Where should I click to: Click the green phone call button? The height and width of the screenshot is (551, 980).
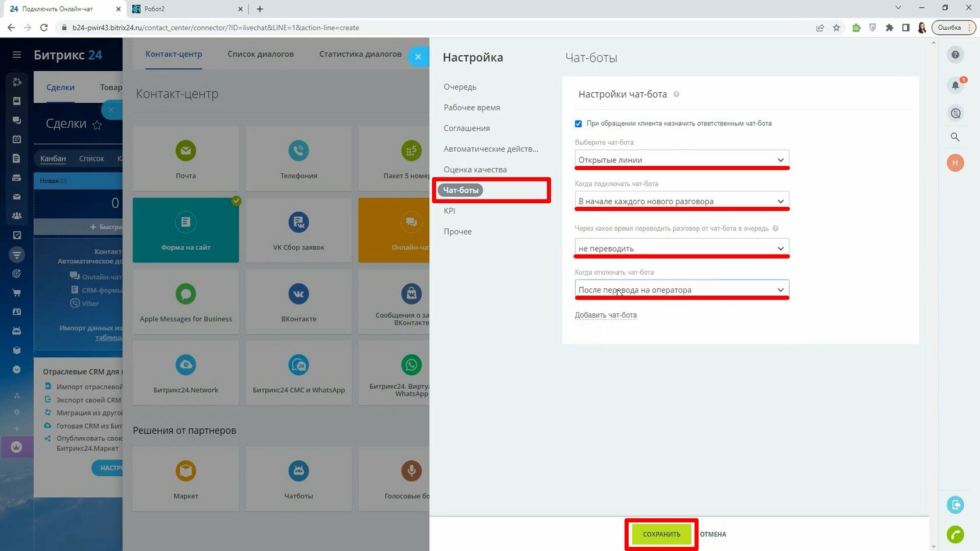tap(956, 534)
